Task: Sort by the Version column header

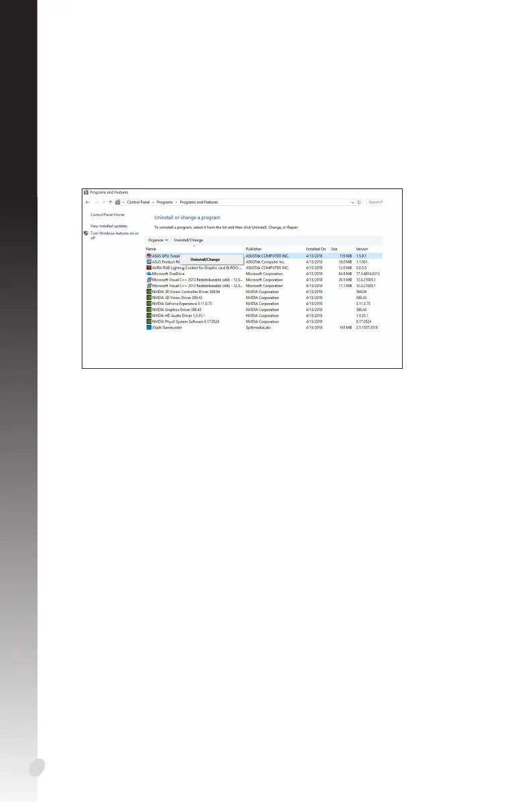Action: [362, 249]
